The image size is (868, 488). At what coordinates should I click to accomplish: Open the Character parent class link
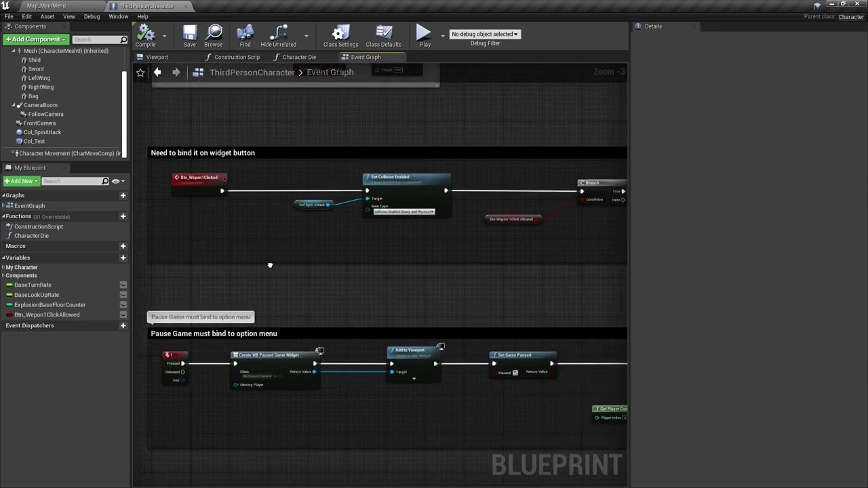[851, 17]
